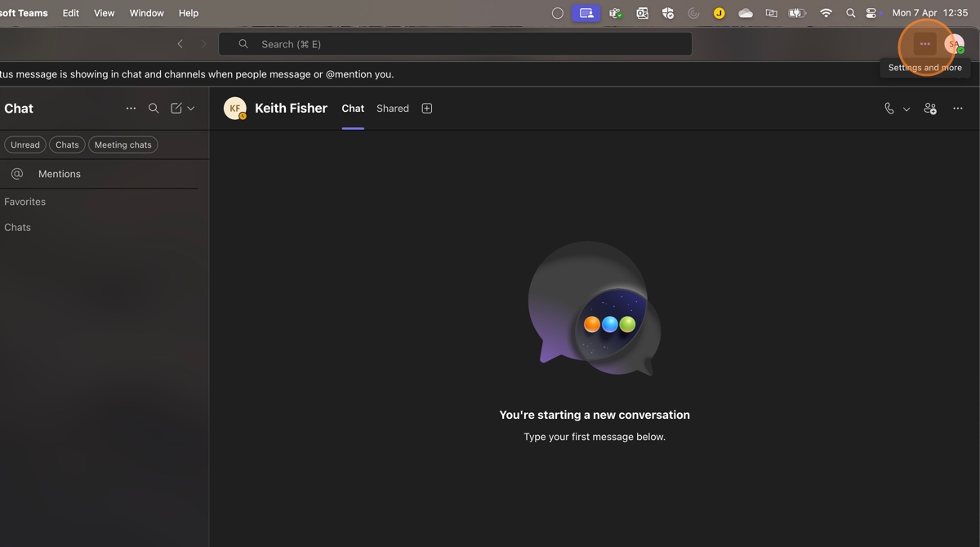Switch to the Shared tab
The width and height of the screenshot is (980, 547).
(x=393, y=109)
